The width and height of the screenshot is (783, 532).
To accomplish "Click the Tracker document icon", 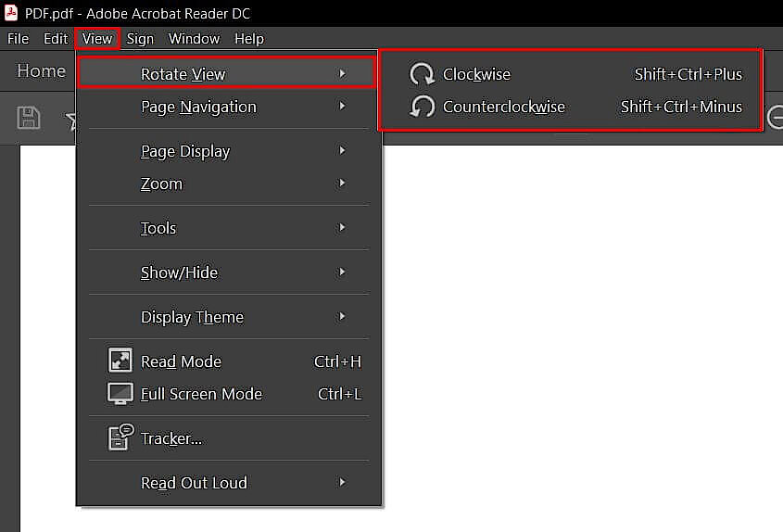I will 120,437.
